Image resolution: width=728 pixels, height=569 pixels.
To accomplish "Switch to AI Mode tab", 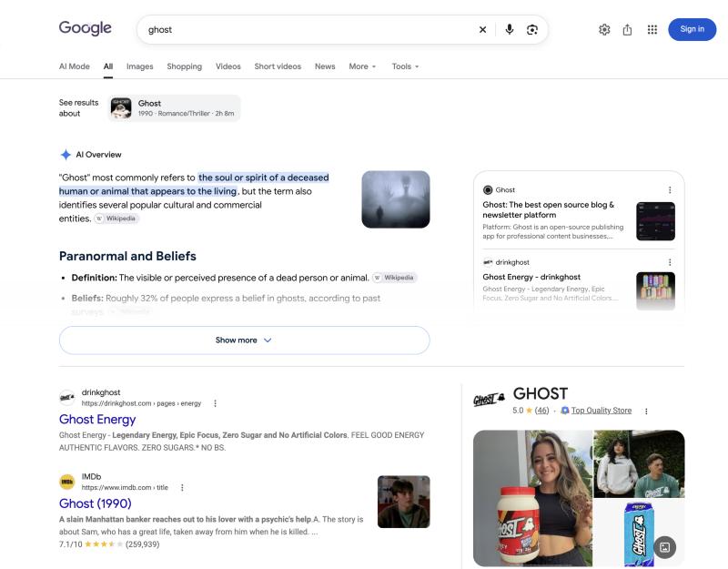I will [75, 66].
